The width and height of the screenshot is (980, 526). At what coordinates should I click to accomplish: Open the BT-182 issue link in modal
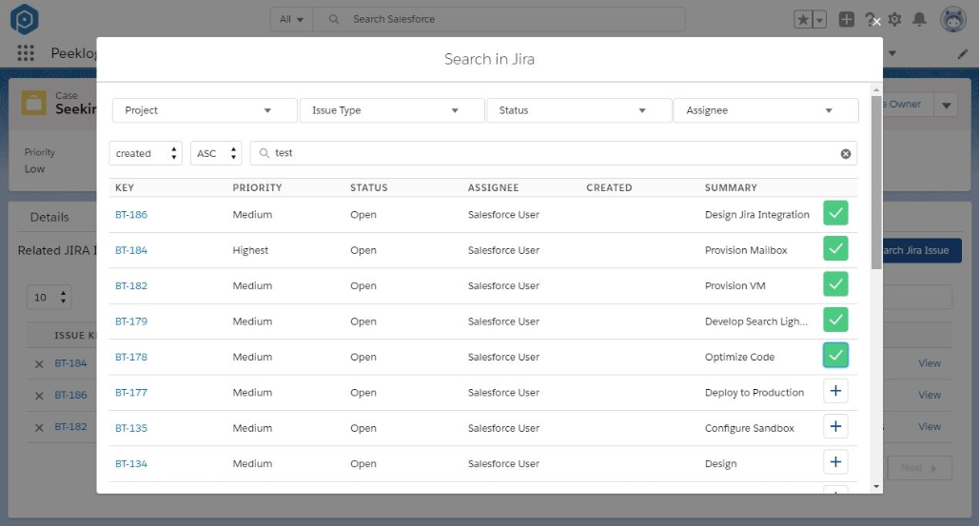pos(131,286)
